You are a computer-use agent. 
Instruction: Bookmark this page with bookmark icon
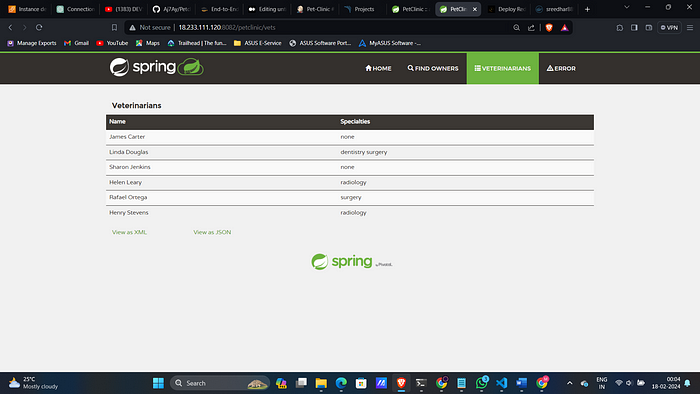pyautogui.click(x=114, y=27)
